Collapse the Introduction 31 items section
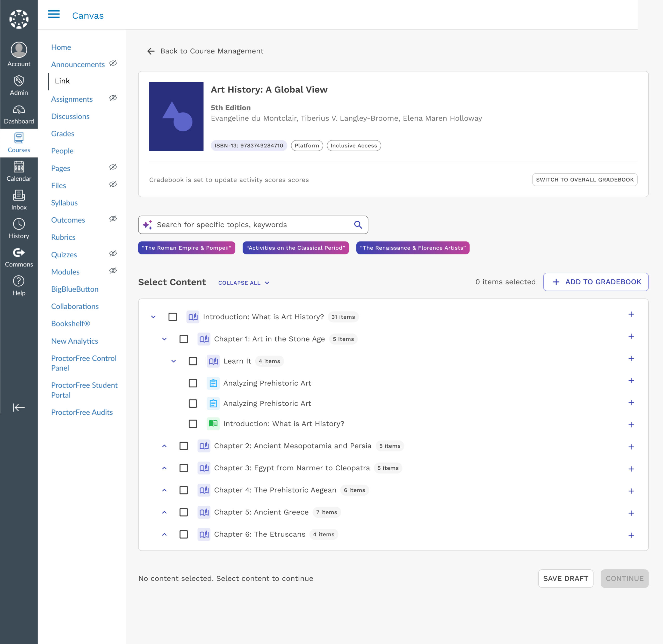This screenshot has width=663, height=644. (153, 317)
